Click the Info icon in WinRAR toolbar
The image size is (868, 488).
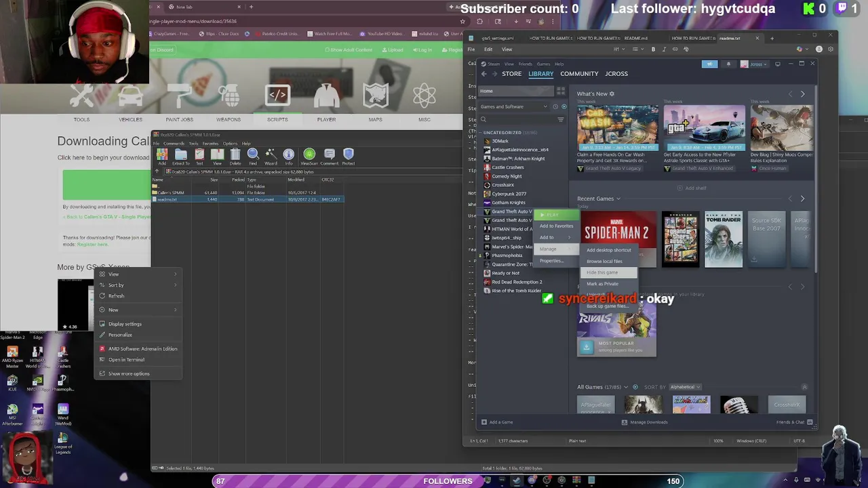tap(289, 157)
